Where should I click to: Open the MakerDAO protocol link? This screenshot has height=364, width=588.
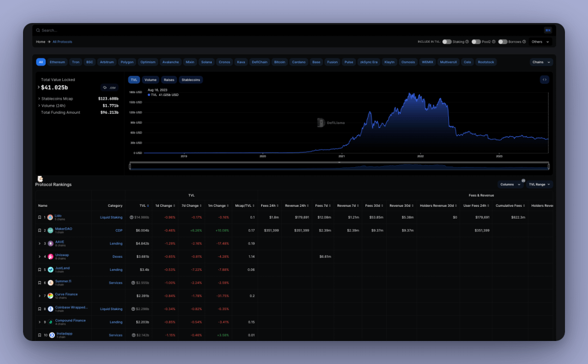(63, 229)
